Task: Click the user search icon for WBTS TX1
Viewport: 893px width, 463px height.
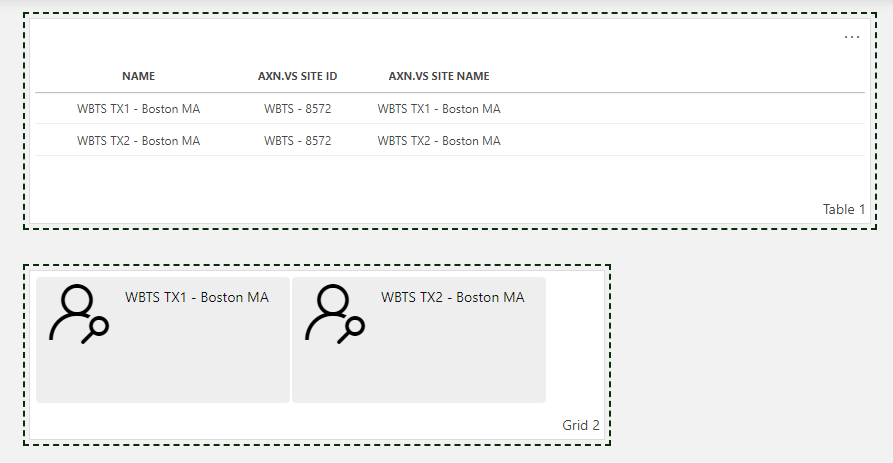Action: point(79,314)
